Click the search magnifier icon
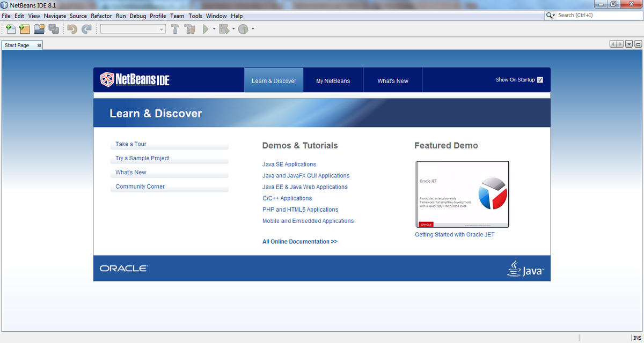644x343 pixels. [x=551, y=15]
